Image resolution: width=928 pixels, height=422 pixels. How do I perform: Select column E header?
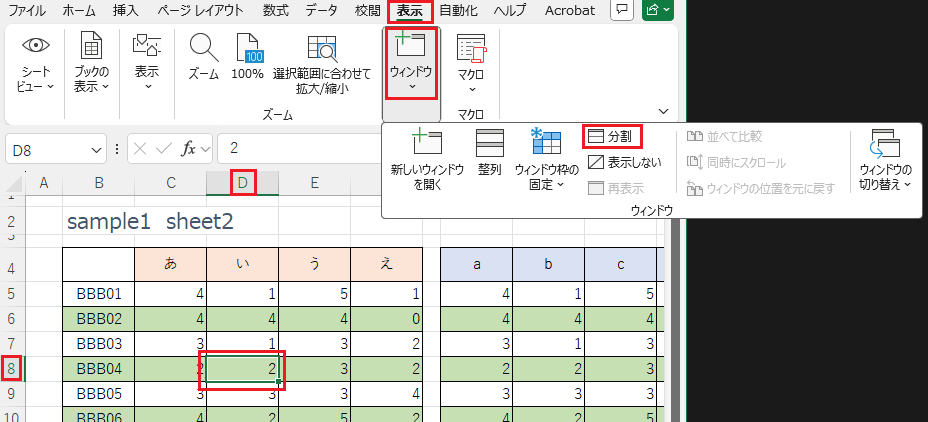[314, 183]
